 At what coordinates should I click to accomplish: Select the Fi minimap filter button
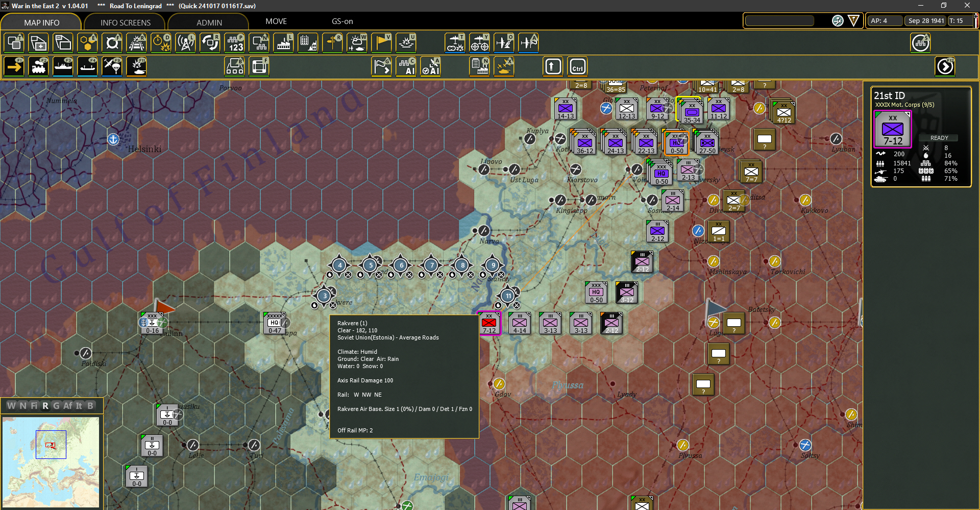click(34, 406)
